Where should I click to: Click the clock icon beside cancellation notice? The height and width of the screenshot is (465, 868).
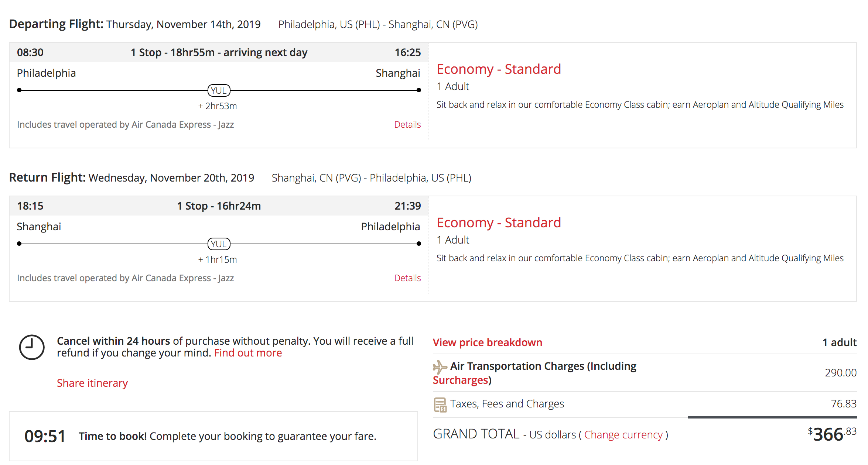tap(32, 347)
